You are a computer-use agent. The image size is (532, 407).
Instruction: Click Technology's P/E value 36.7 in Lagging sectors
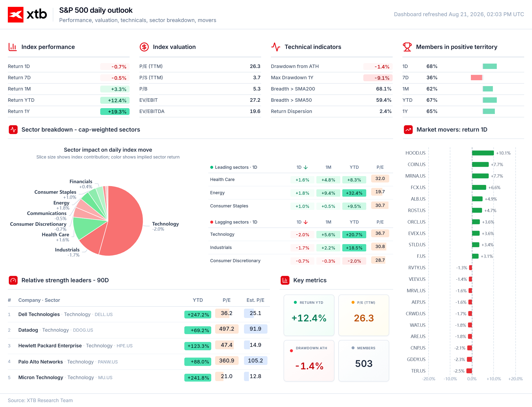click(x=380, y=233)
